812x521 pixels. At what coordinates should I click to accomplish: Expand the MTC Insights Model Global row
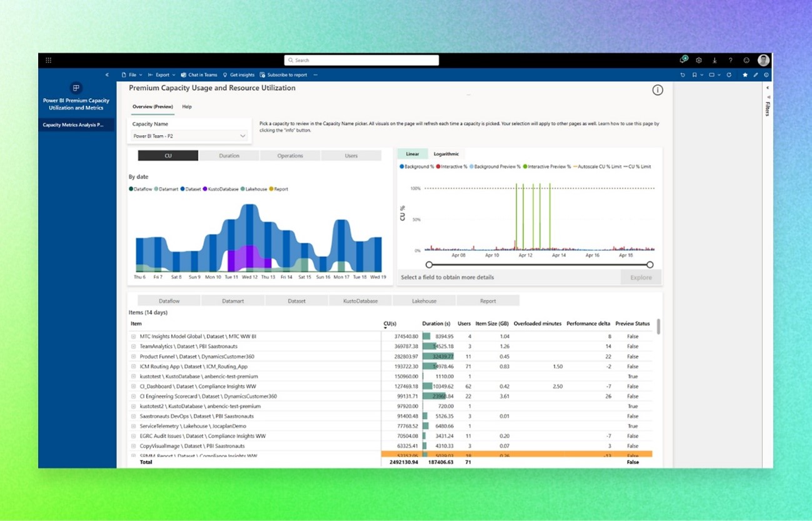click(132, 336)
